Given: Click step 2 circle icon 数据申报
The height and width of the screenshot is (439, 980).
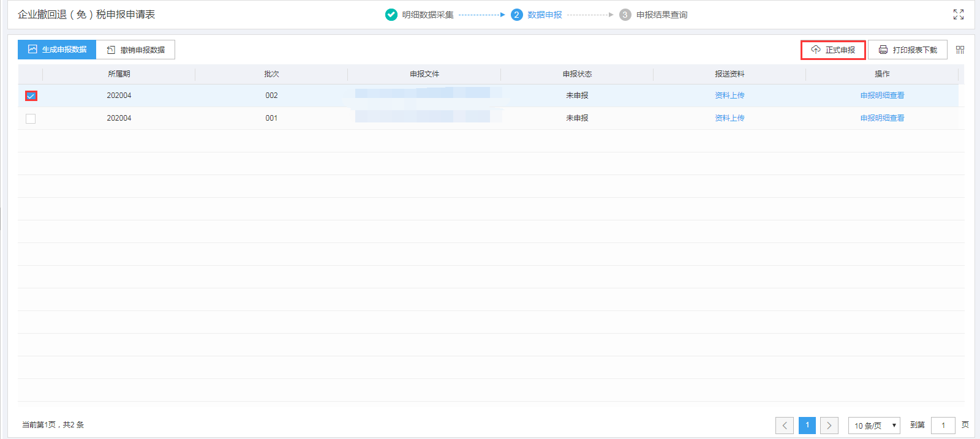Looking at the screenshot, I should 516,15.
